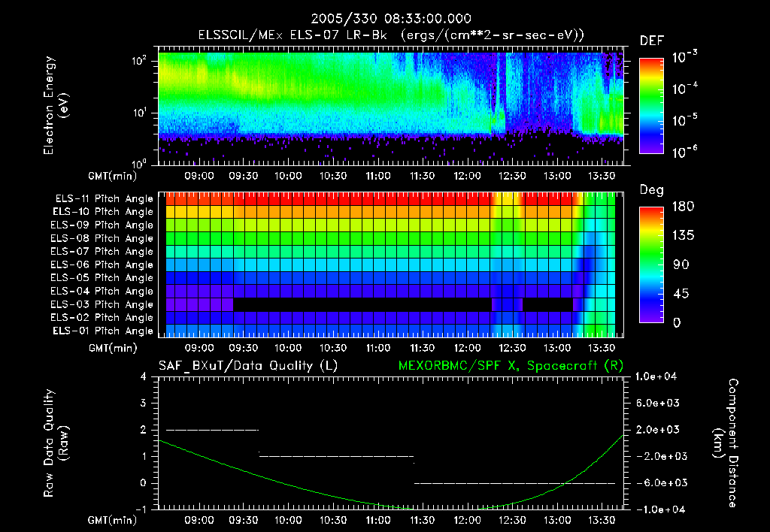The width and height of the screenshot is (770, 532).
Task: Click the plot title timestamp 2005/330 08:33:00.000
Action: point(391,19)
